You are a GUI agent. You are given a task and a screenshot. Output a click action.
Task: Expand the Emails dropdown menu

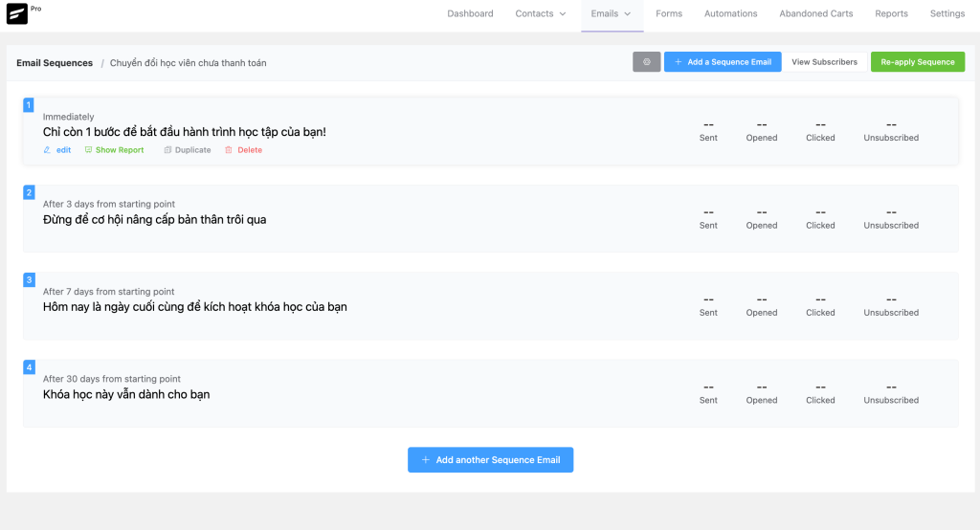coord(611,13)
